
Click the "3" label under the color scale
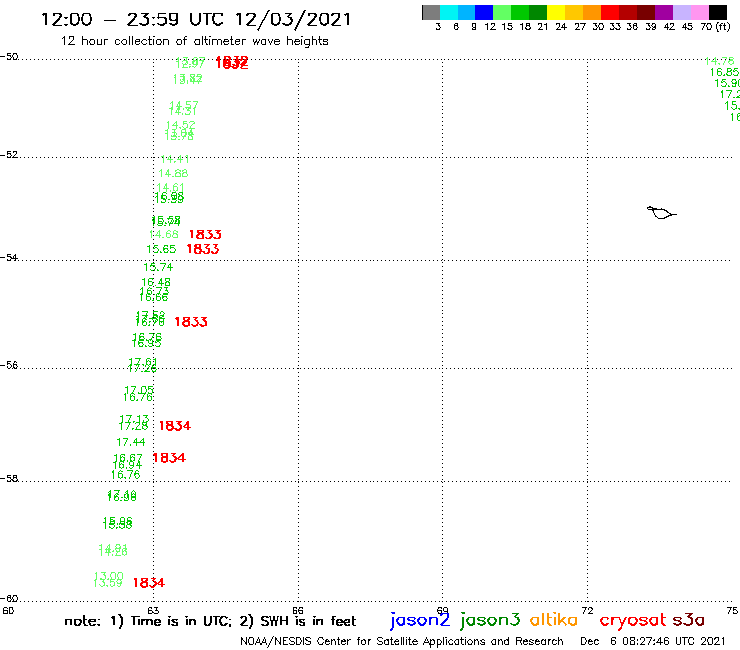pos(438,26)
